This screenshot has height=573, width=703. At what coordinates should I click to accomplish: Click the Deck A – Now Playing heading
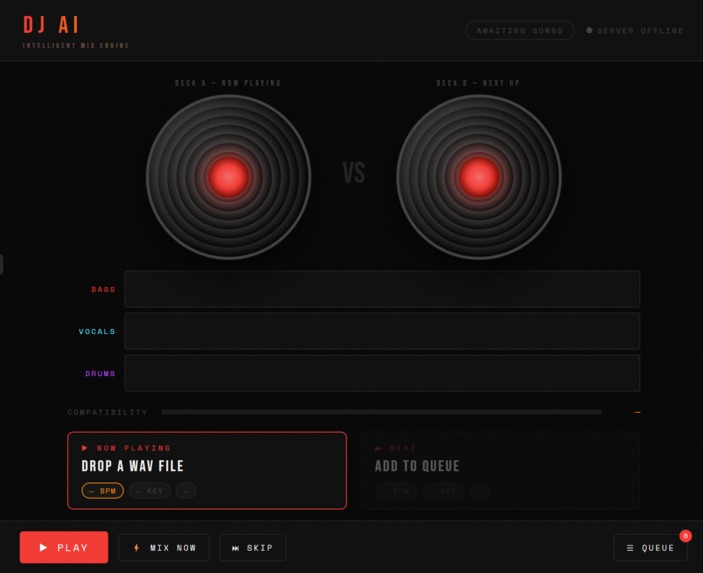(228, 83)
